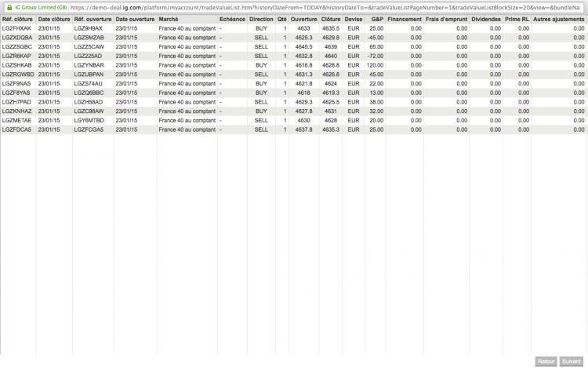Click the 'Prime RL' column header
The height and width of the screenshot is (368, 588).
click(x=517, y=19)
